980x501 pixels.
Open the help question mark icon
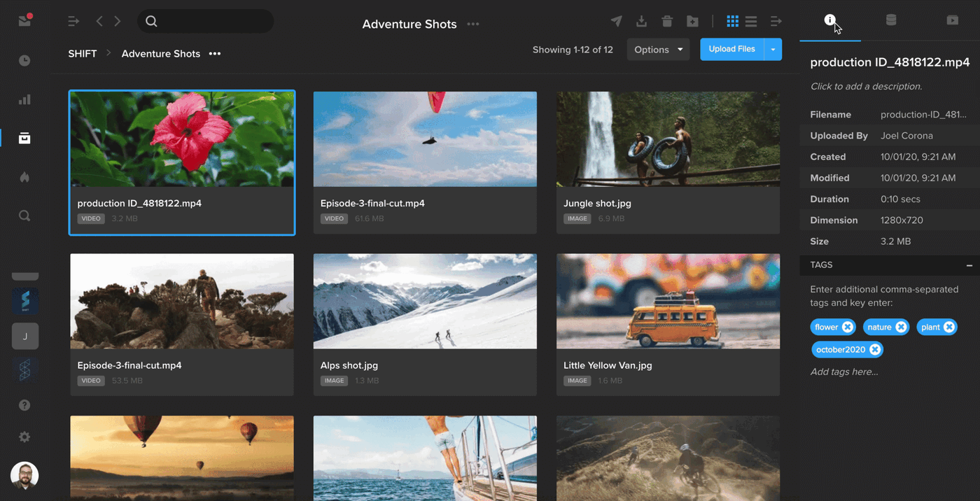pos(24,405)
